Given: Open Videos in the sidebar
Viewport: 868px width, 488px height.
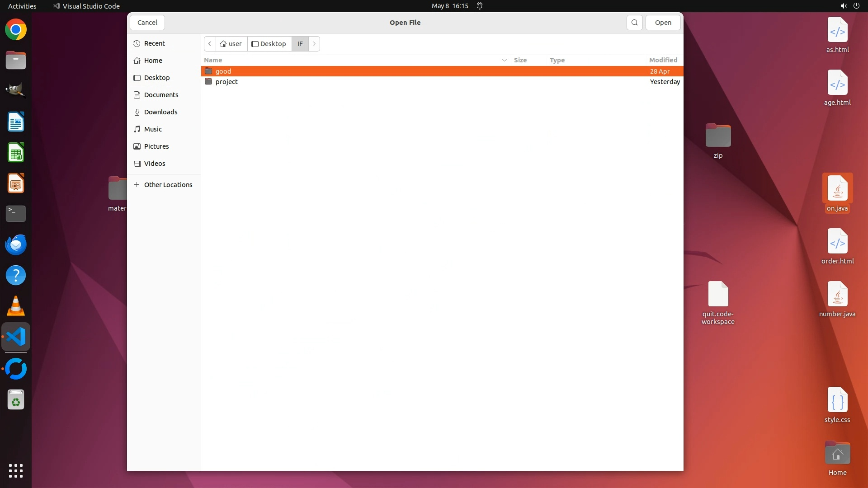Looking at the screenshot, I should [155, 164].
